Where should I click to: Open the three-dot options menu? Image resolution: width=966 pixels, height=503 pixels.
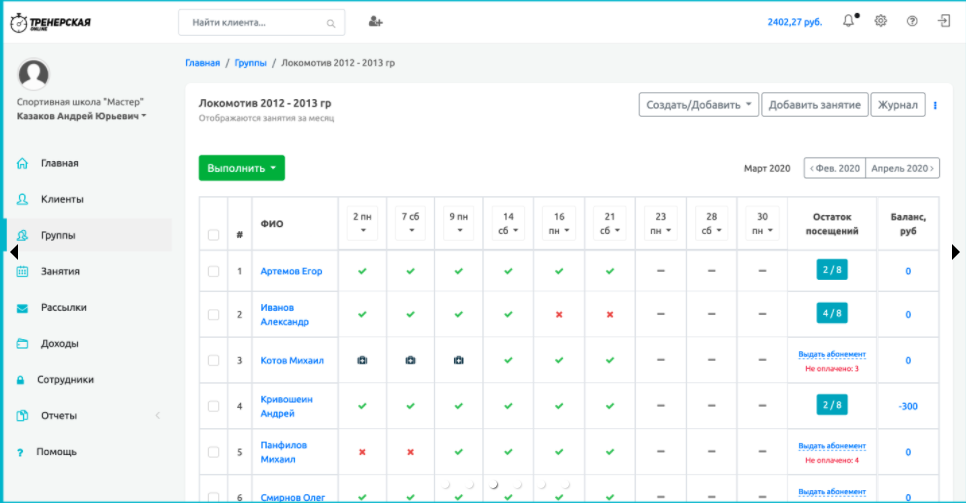coord(935,105)
